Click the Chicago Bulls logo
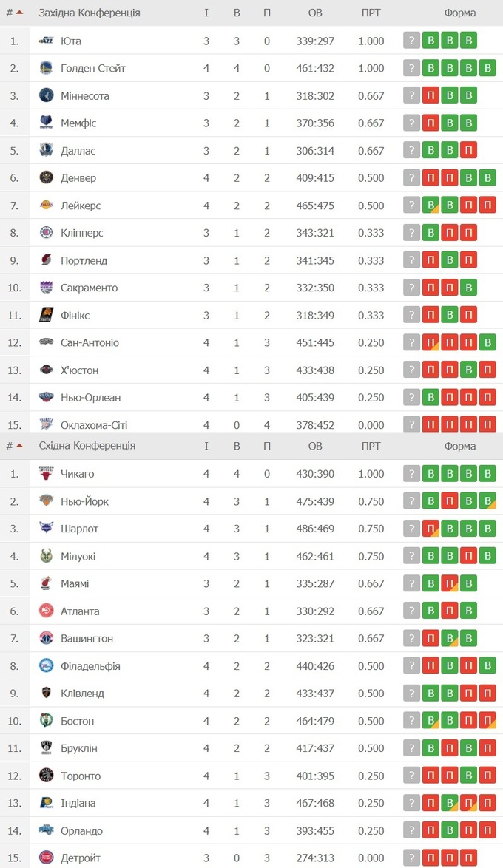This screenshot has height=868, width=503. pyautogui.click(x=46, y=474)
